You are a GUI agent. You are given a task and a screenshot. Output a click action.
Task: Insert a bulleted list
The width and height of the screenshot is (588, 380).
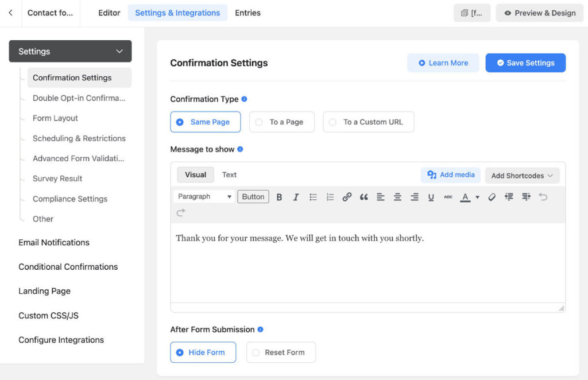point(313,196)
